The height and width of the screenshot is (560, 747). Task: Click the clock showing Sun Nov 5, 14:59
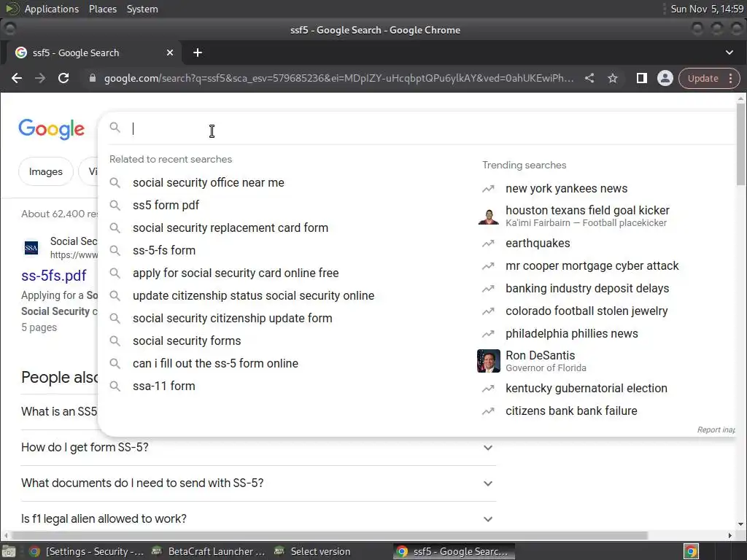[707, 9]
